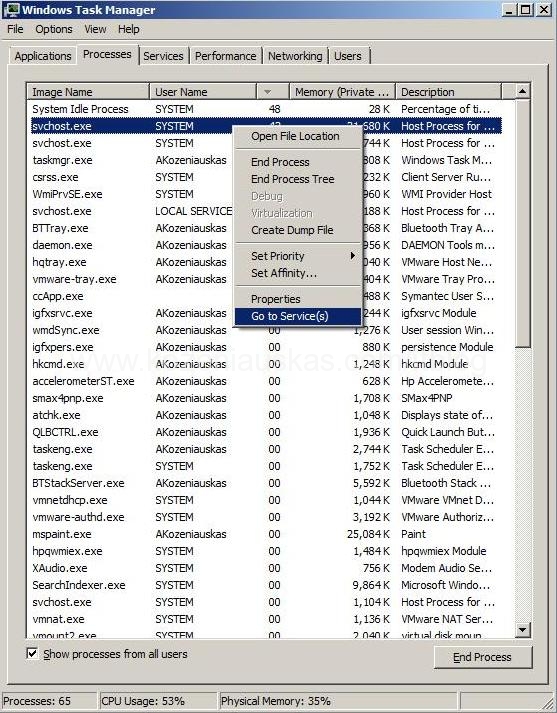Open the File menu

15,29
